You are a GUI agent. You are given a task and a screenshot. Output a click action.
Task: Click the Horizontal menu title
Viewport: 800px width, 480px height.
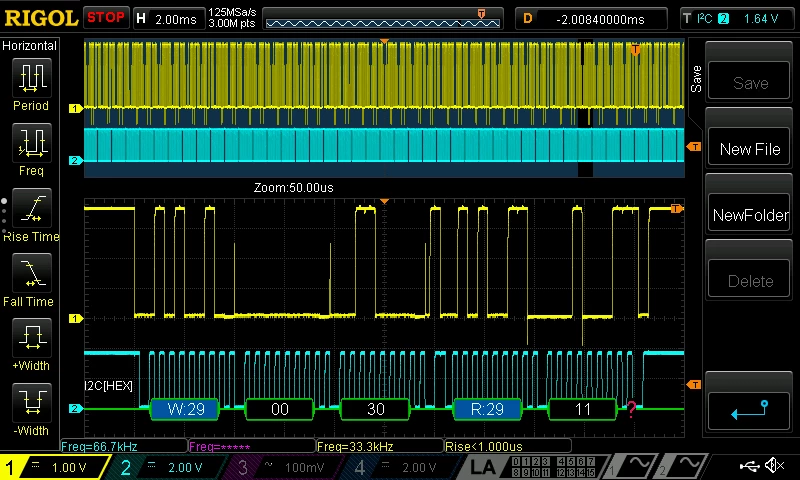29,46
